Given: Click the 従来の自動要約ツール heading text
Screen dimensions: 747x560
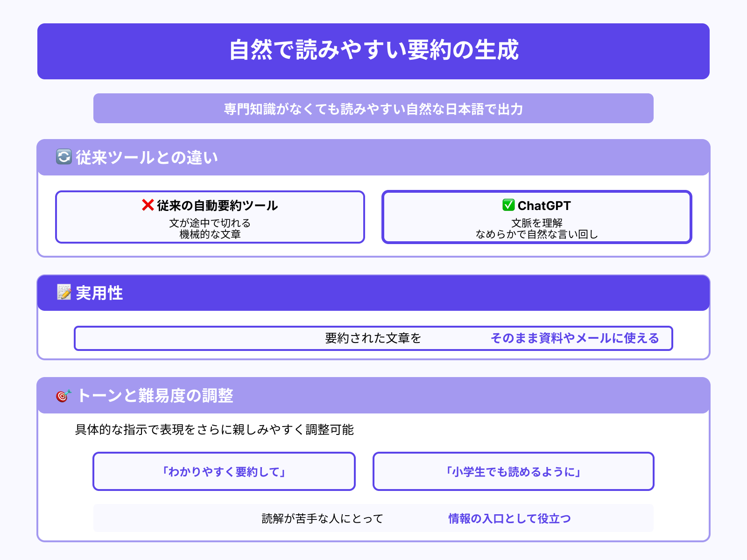Looking at the screenshot, I should coord(217,205).
